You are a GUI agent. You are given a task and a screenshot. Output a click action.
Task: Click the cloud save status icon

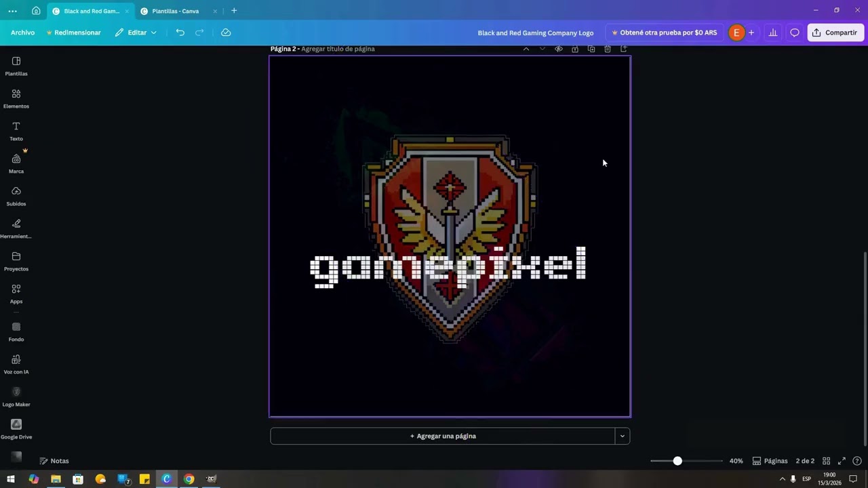coord(226,33)
